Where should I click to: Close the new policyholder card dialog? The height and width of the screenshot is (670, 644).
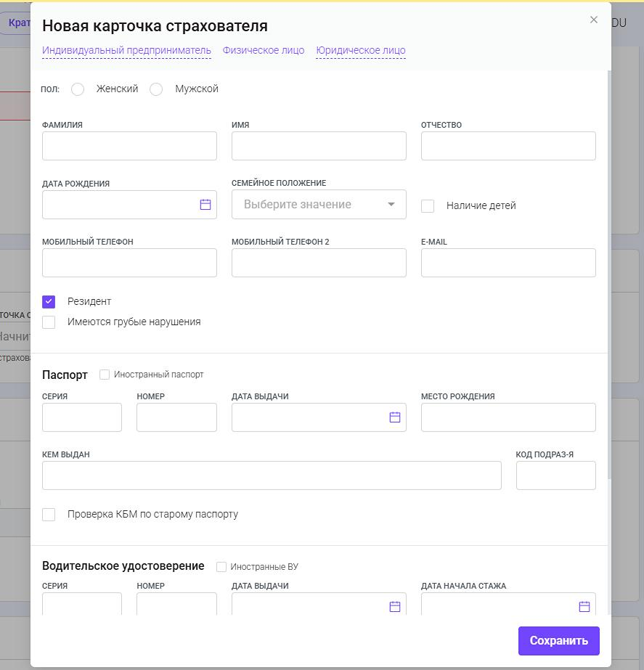click(x=594, y=20)
